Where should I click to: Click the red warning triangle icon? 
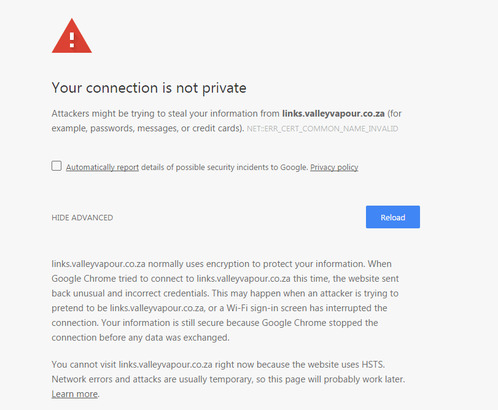point(72,36)
